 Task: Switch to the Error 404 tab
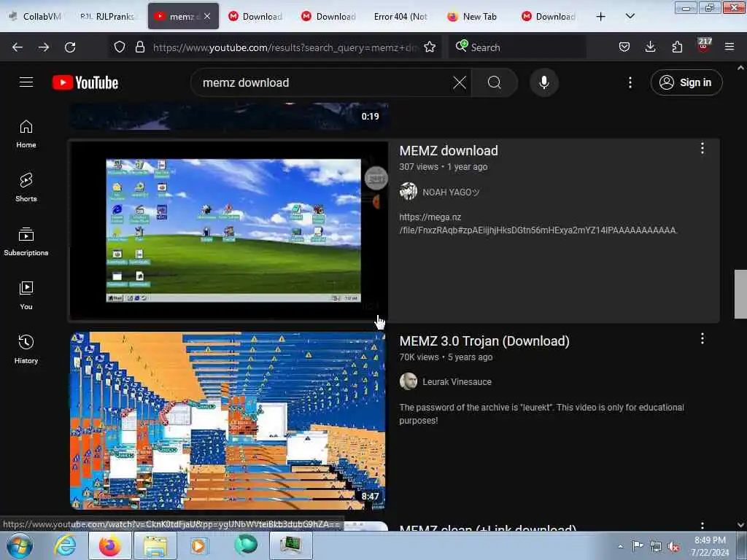tap(400, 16)
